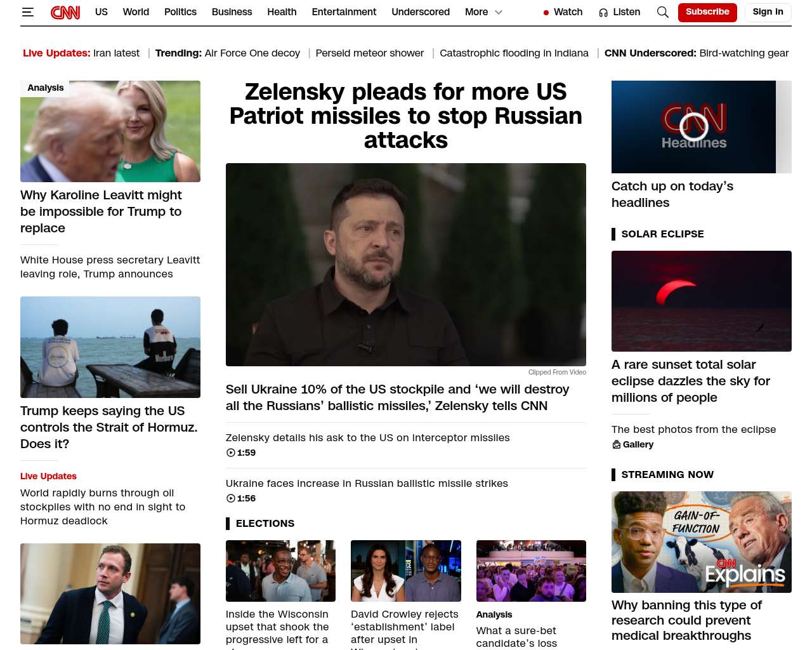The image size is (812, 650).
Task: Play the CNN Headlines video
Action: coord(694,127)
